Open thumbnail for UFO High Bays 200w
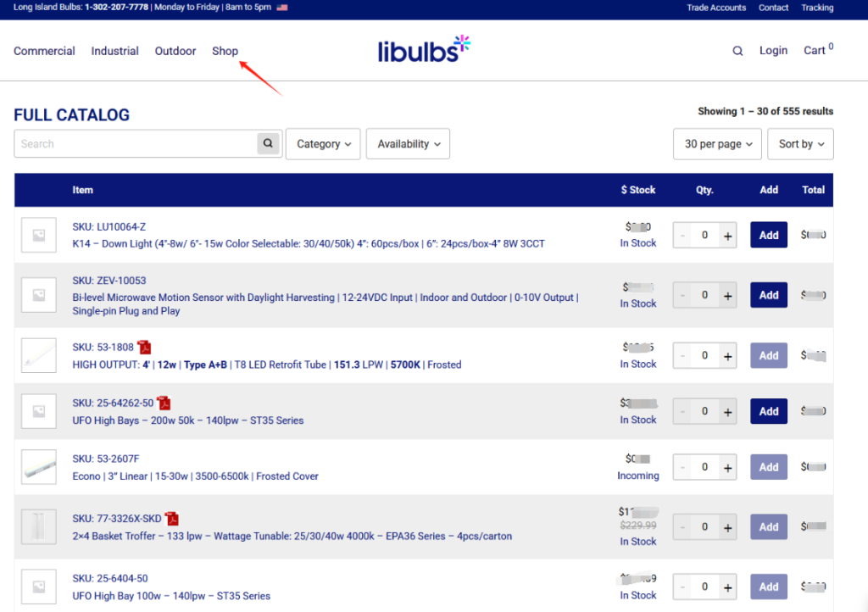Screen dimensions: 868x612 [39, 411]
